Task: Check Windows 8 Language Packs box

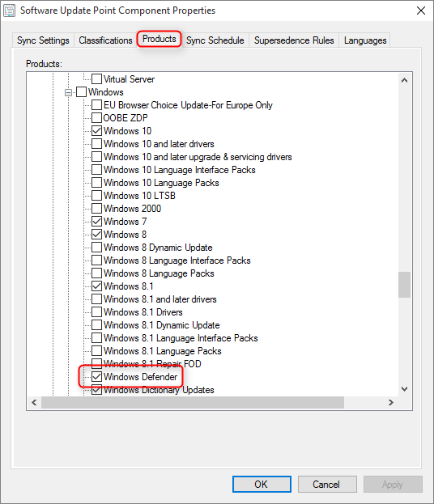Action: [x=97, y=273]
